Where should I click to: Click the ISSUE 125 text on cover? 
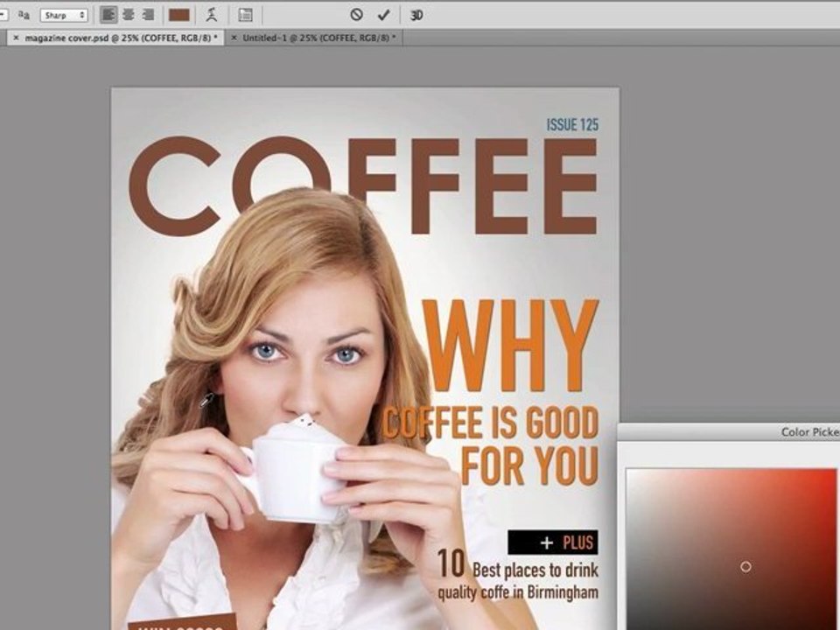click(x=572, y=125)
